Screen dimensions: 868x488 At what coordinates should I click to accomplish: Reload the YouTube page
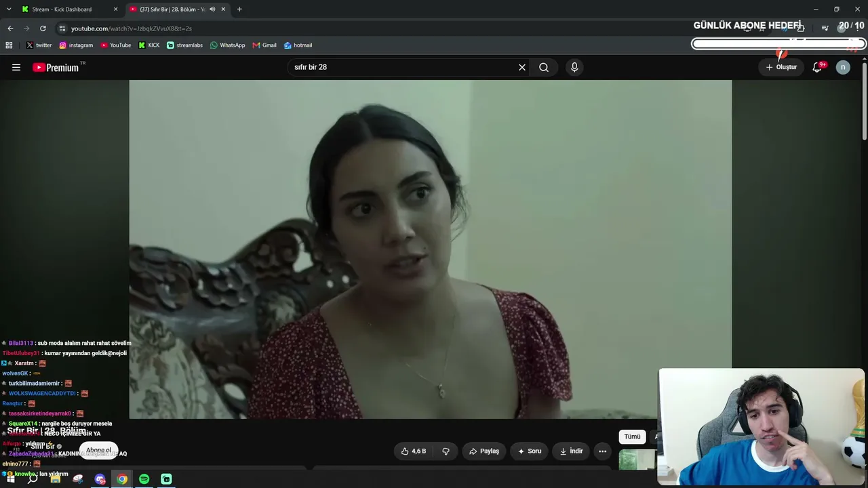tap(43, 28)
